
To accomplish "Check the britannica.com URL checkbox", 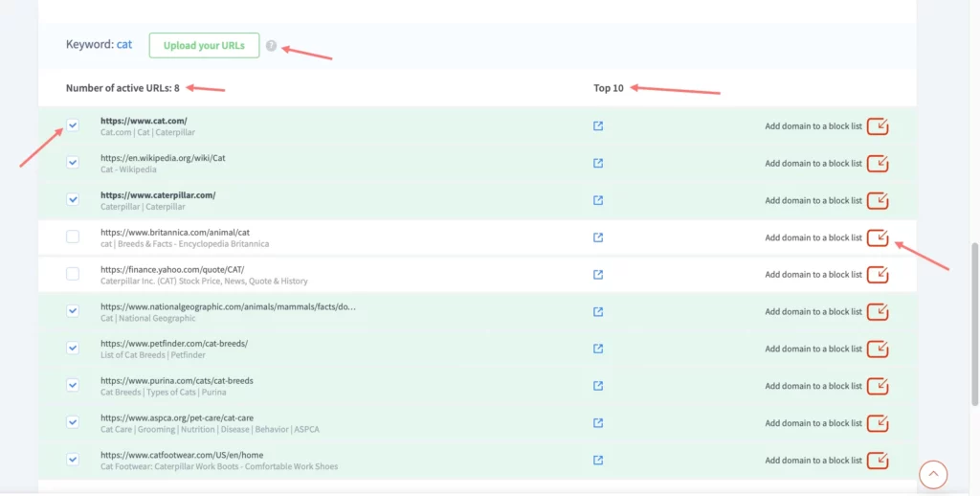I will (x=73, y=237).
